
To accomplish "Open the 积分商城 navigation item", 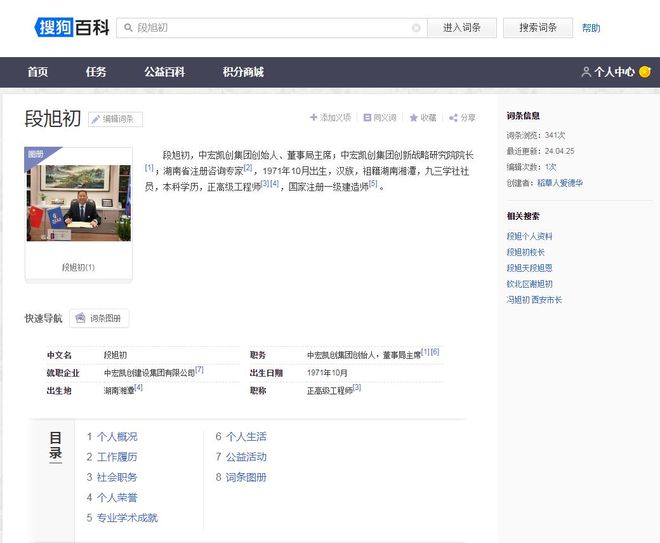I will point(243,72).
